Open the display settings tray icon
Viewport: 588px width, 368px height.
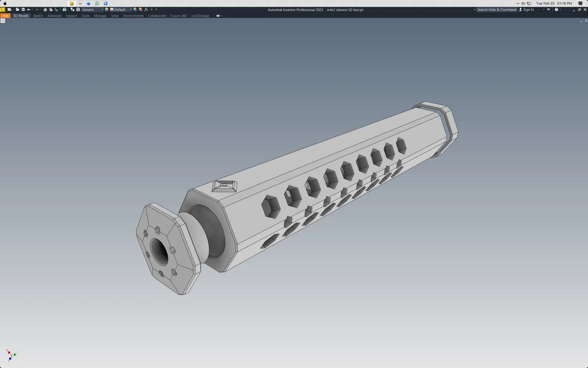(529, 3)
